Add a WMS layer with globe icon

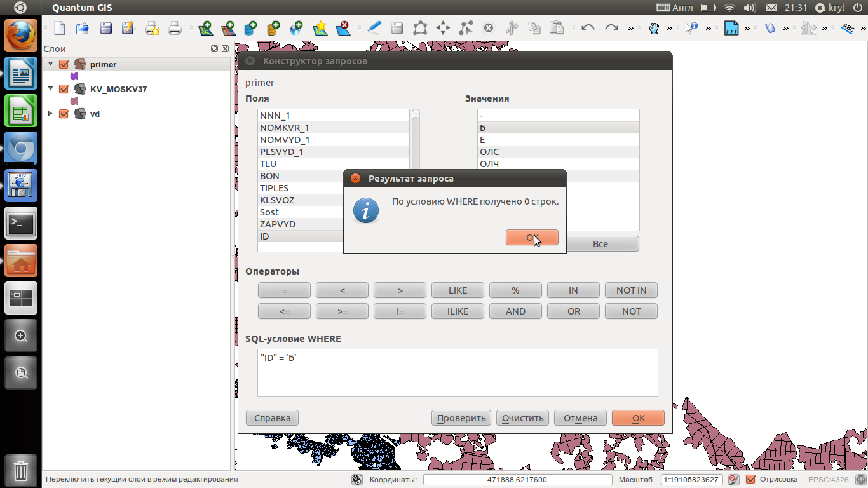(296, 28)
